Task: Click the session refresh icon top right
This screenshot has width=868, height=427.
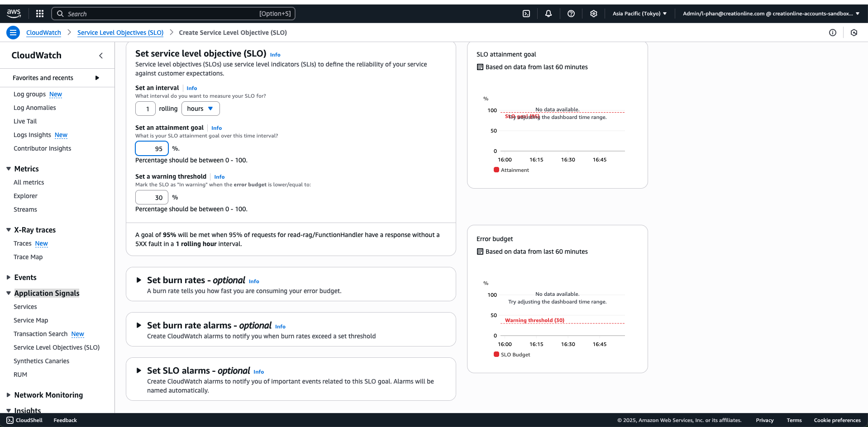Action: click(854, 33)
